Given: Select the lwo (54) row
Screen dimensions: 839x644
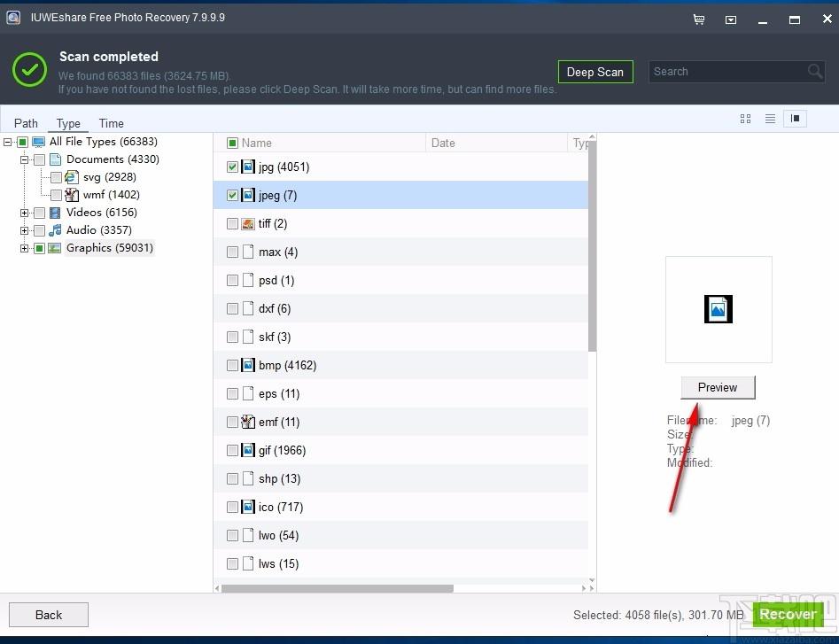Looking at the screenshot, I should [400, 535].
